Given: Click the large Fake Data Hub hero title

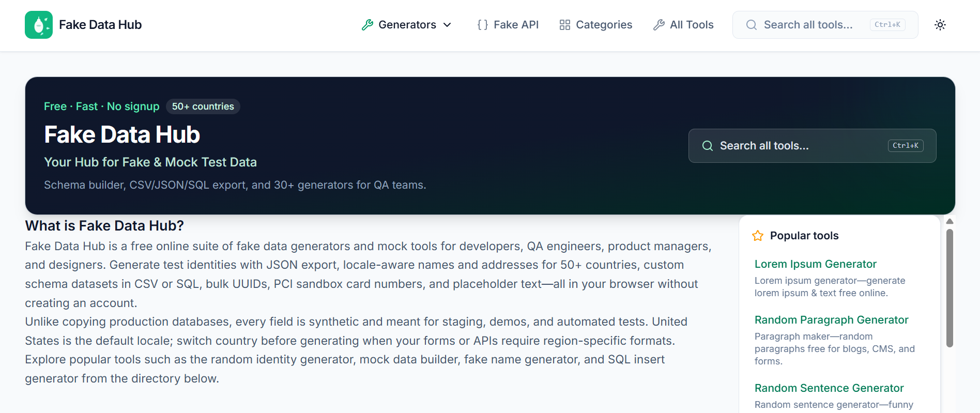Looking at the screenshot, I should (x=122, y=135).
